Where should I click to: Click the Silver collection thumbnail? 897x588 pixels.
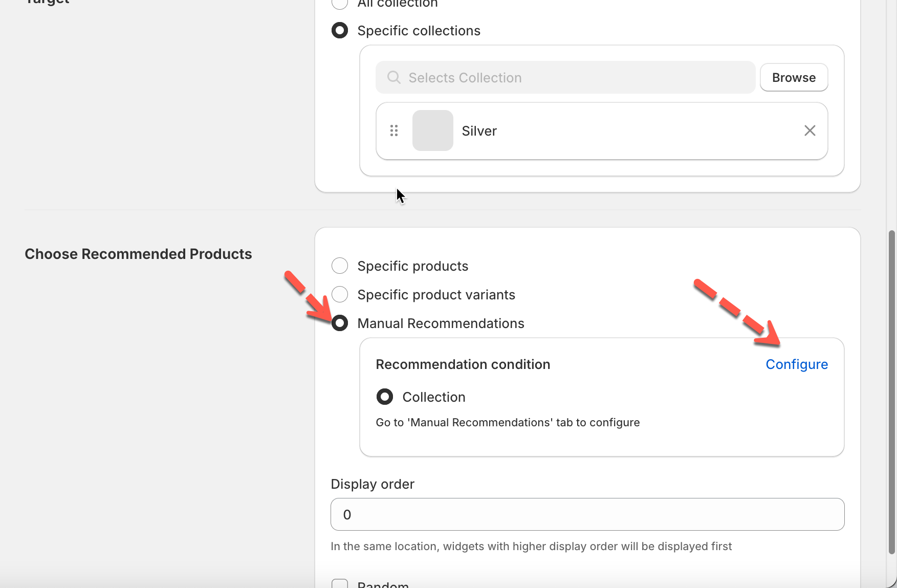coord(432,131)
